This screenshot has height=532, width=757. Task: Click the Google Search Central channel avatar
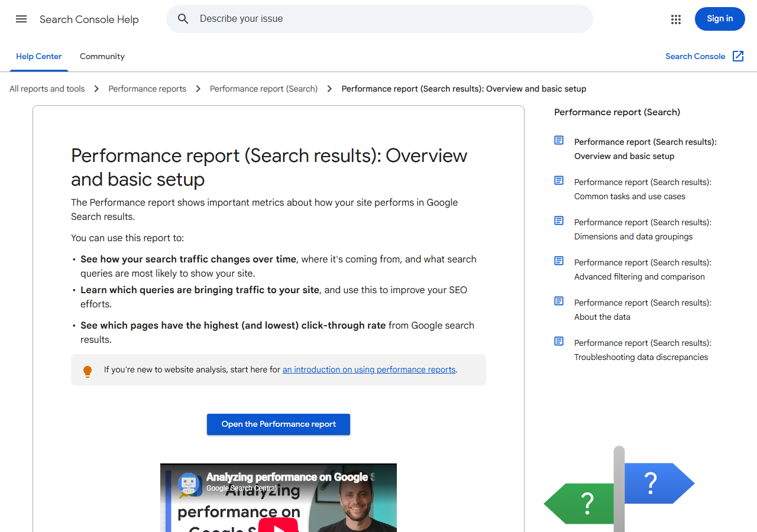pos(190,484)
